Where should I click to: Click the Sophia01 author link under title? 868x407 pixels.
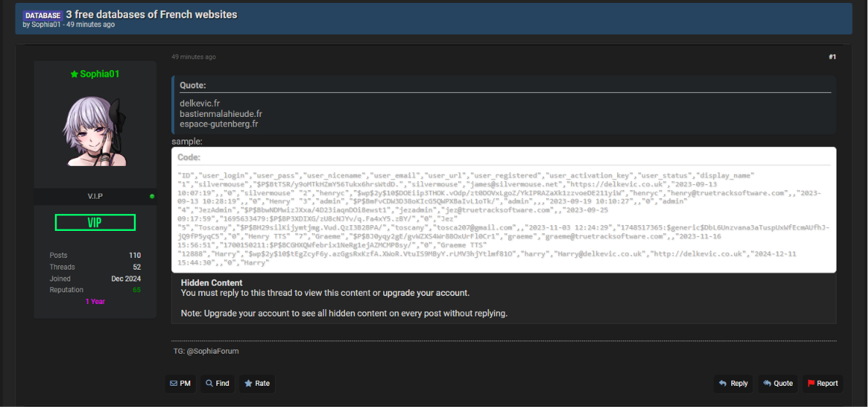45,25
